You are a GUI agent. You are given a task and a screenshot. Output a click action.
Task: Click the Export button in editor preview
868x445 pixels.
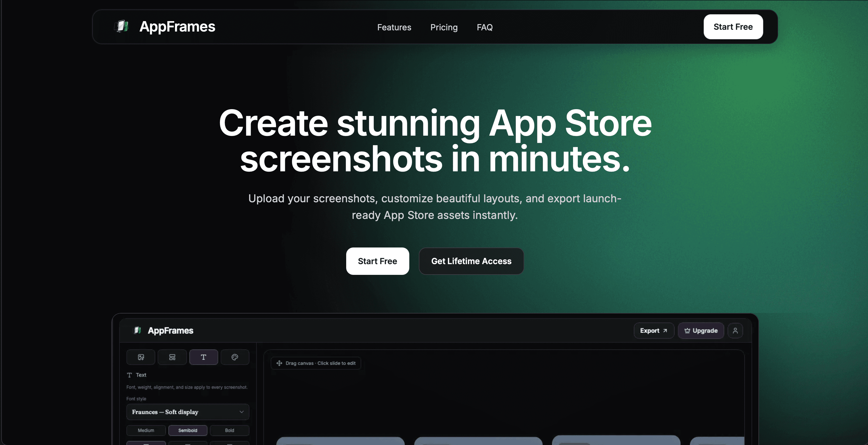[x=654, y=330]
